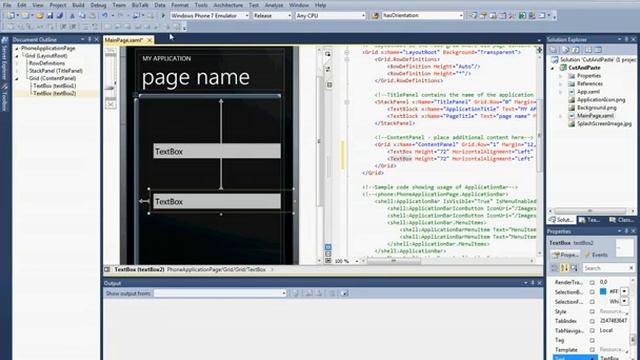Toggle Style property marker square
640x360 pixels.
click(592, 311)
